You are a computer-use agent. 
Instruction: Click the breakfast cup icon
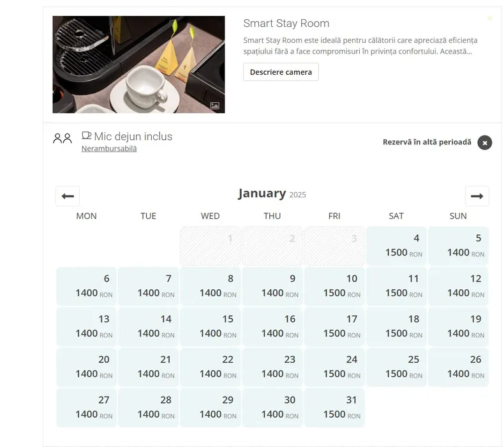87,136
